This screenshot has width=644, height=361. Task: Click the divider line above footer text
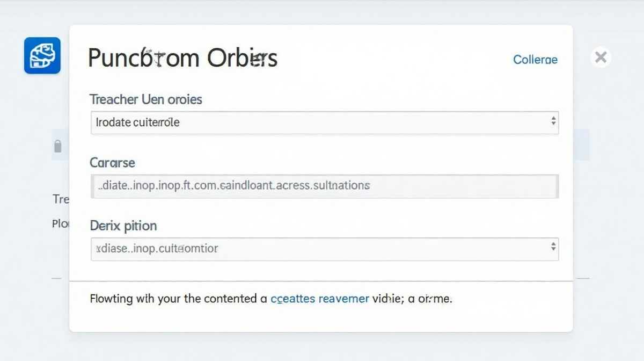[x=321, y=281]
